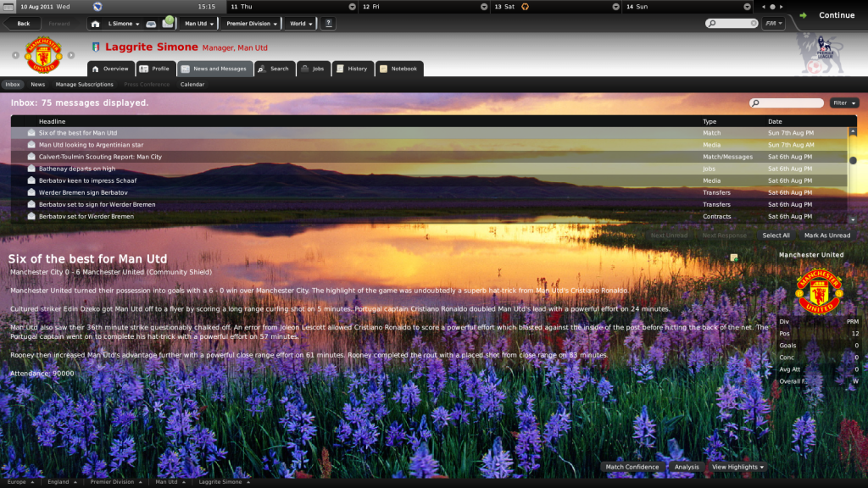Expand Thursday 11 calendar day arrow
Viewport: 868px width, 488px height.
(352, 7)
